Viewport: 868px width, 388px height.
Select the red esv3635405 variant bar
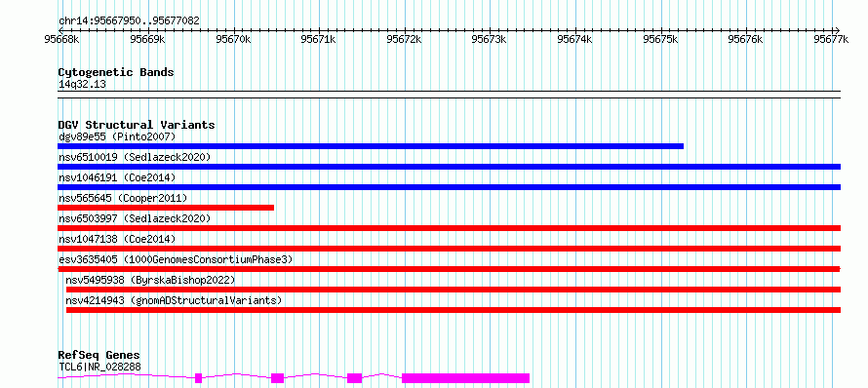click(449, 269)
